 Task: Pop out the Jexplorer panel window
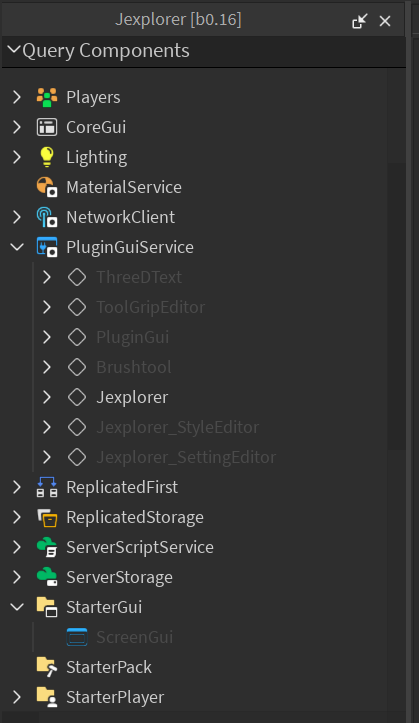pos(360,21)
